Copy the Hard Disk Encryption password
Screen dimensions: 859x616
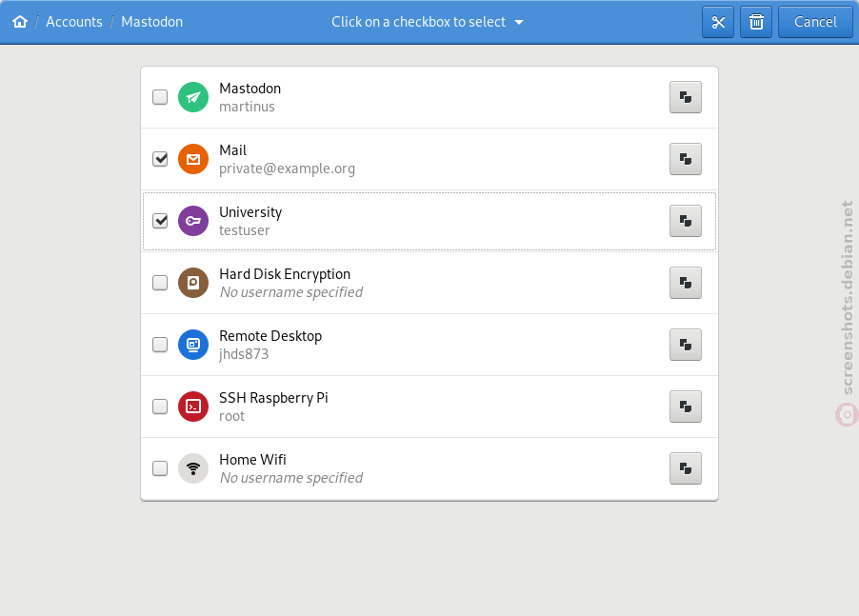coord(686,283)
